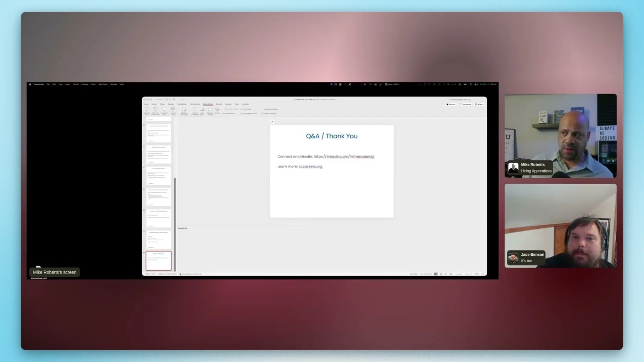Select the Normal view icon in status bar
This screenshot has height=362, width=644.
(436, 274)
